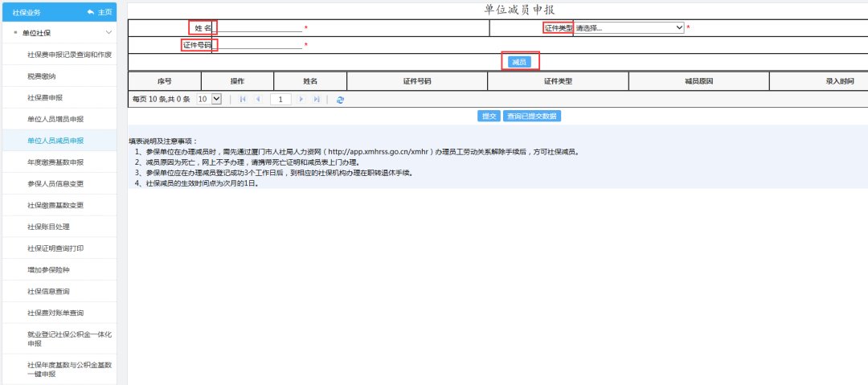Image resolution: width=868 pixels, height=385 pixels.
Task: Go to the next page arrow
Action: pyautogui.click(x=301, y=99)
